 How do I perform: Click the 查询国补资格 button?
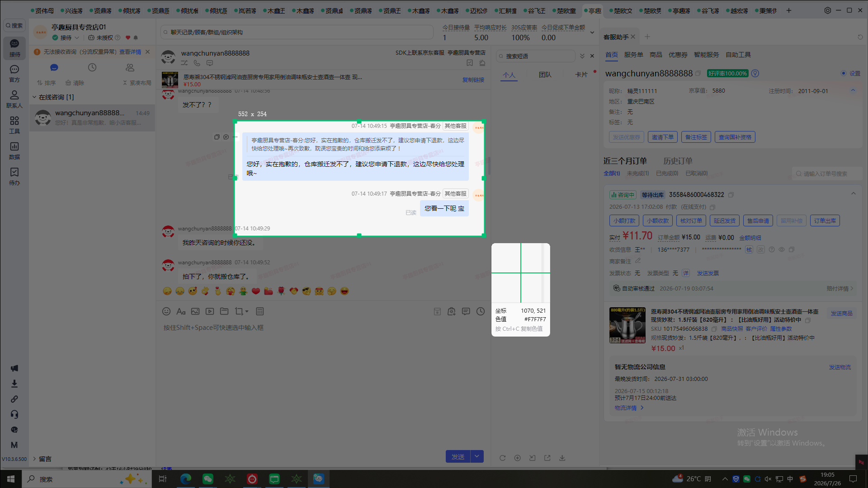click(735, 137)
